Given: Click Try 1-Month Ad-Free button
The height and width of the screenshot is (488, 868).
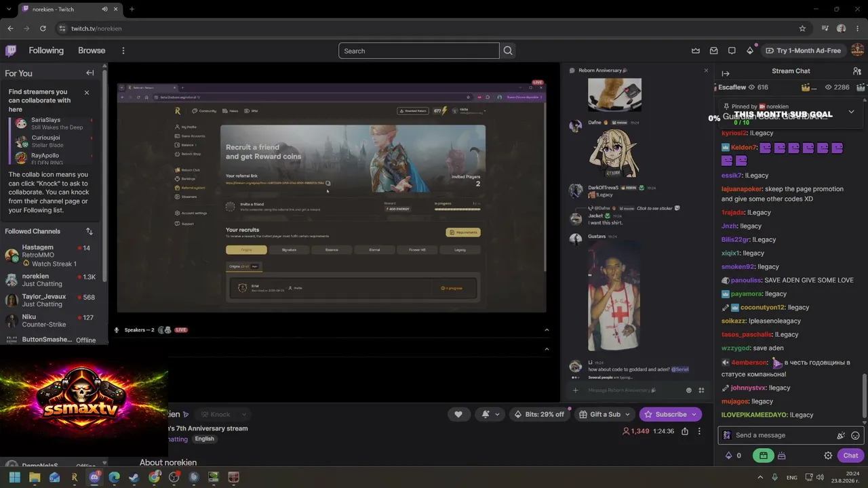Looking at the screenshot, I should [x=803, y=51].
